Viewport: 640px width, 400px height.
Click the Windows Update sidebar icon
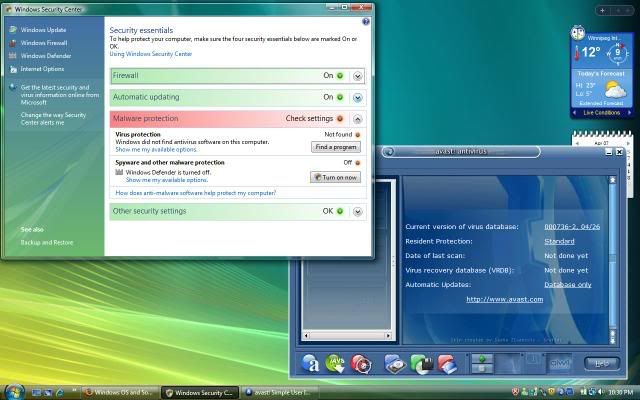point(13,29)
